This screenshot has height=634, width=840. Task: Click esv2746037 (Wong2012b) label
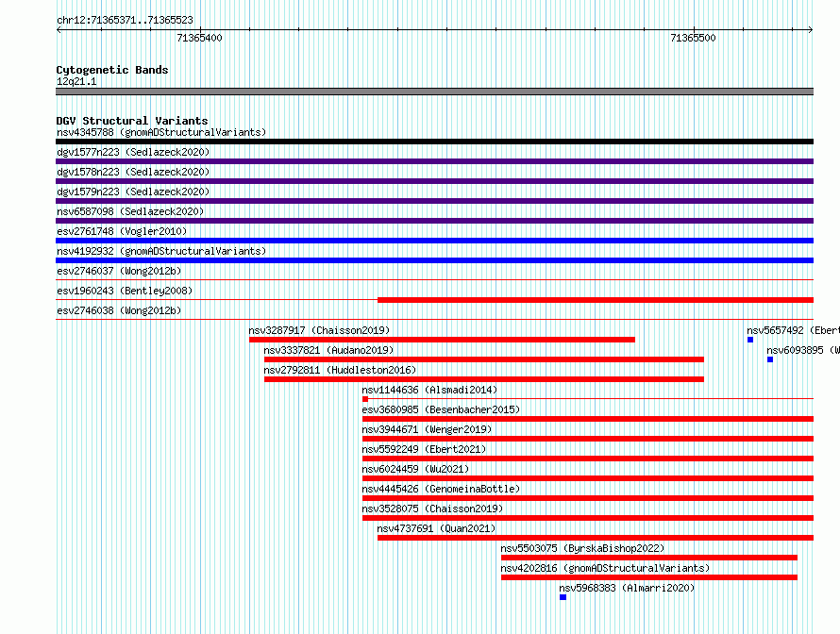point(119,271)
